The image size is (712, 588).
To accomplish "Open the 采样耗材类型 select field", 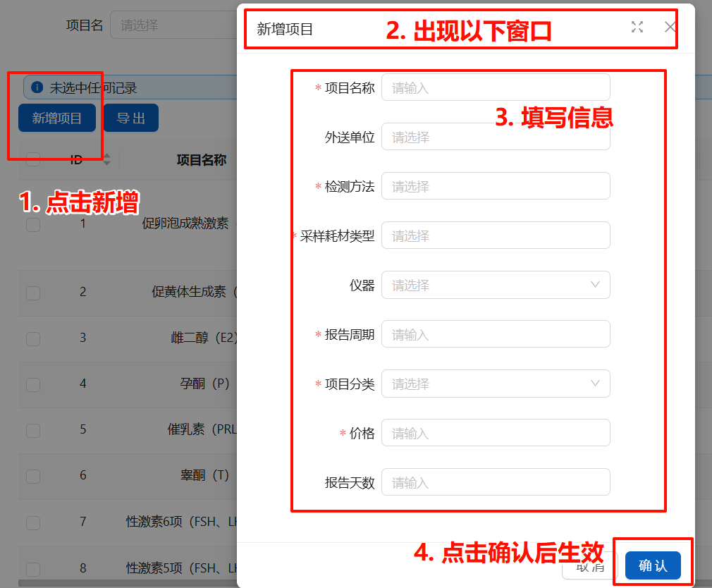I will 495,236.
